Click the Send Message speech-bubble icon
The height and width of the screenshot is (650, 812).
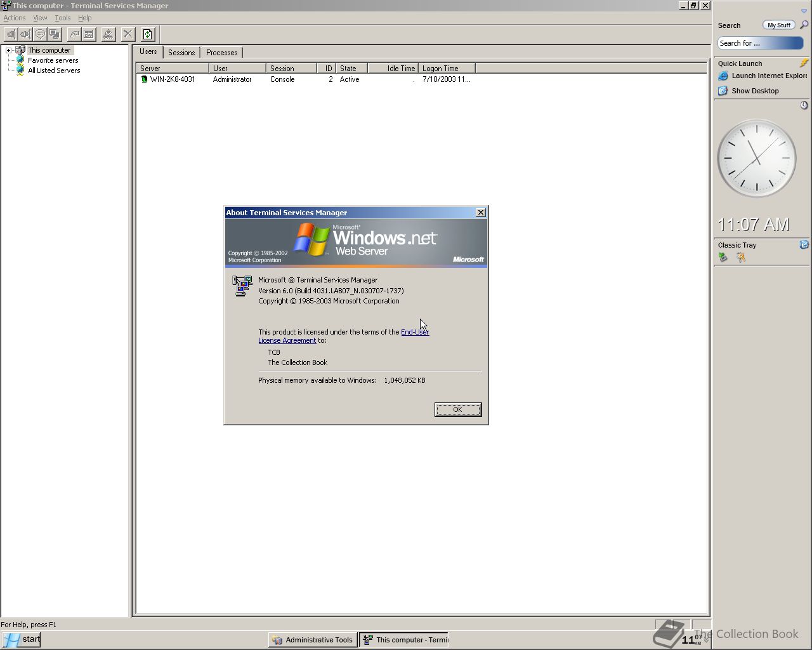point(40,34)
